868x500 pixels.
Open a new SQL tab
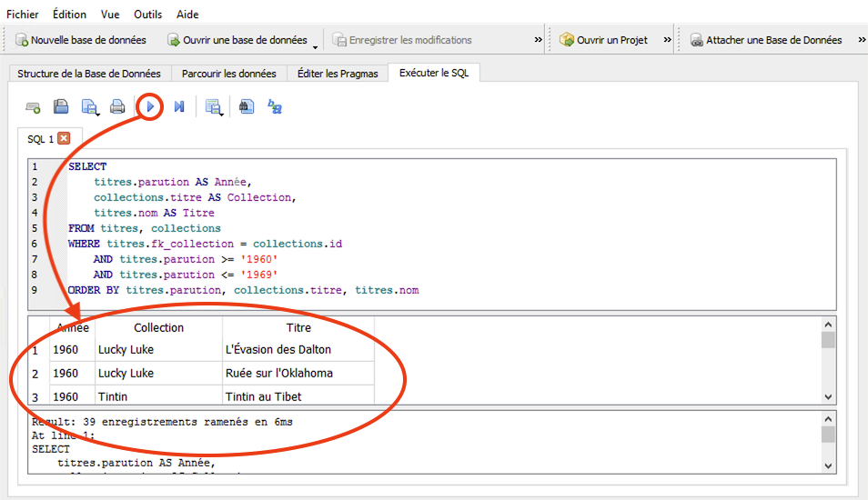coord(33,107)
